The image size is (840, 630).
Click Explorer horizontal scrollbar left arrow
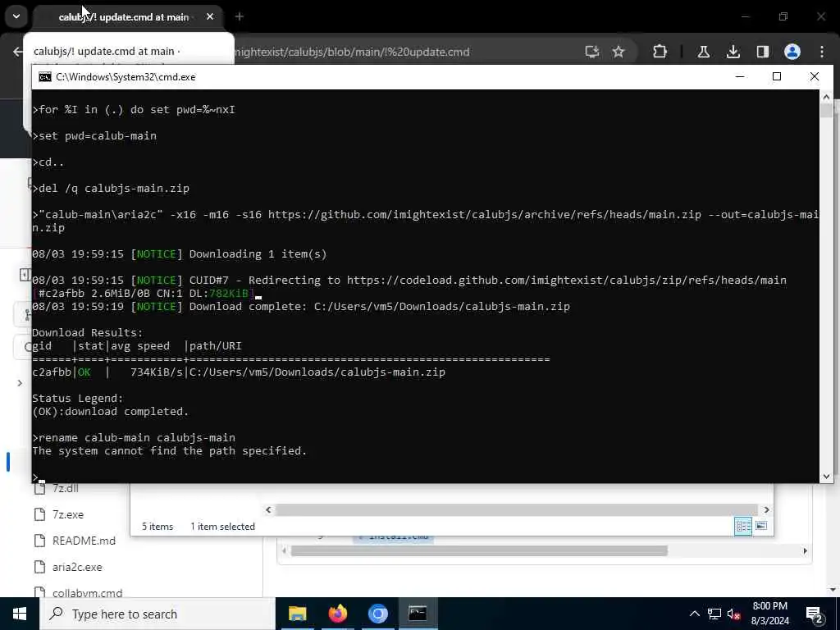(x=269, y=509)
